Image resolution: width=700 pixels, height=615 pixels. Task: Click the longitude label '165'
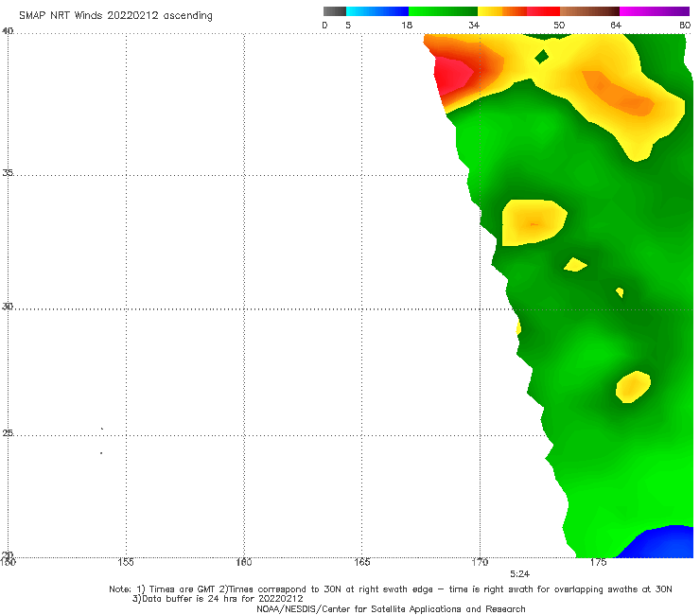click(361, 562)
